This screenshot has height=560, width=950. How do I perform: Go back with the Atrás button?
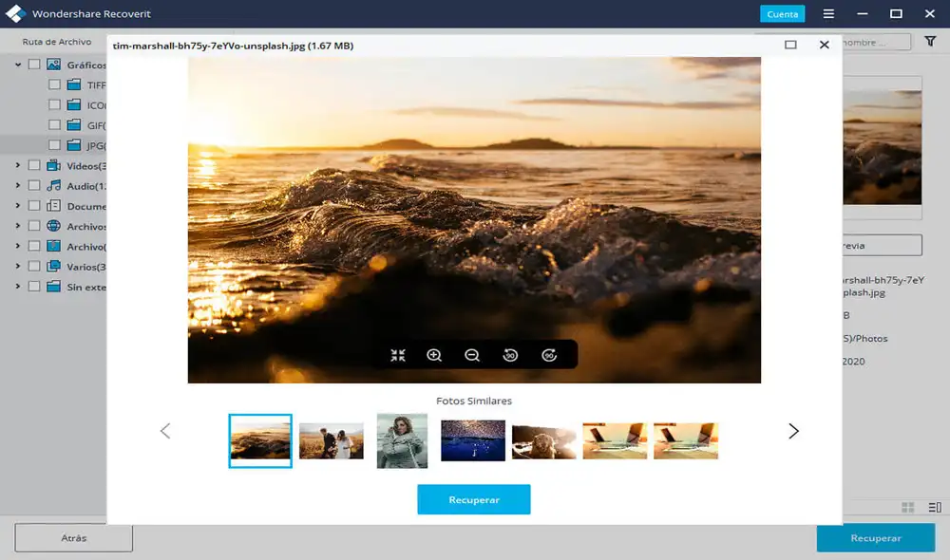[74, 538]
